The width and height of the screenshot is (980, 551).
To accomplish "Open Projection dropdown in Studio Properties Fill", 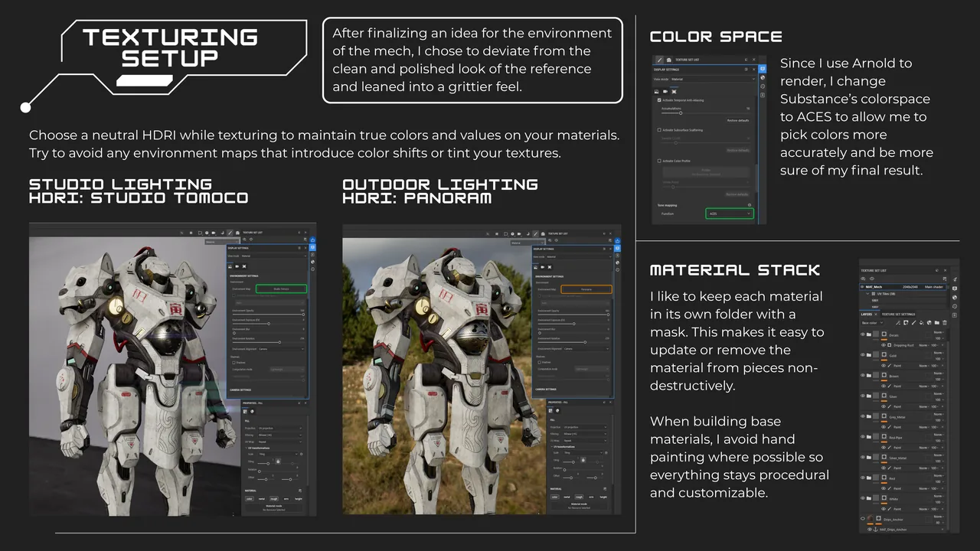I will tap(279, 429).
